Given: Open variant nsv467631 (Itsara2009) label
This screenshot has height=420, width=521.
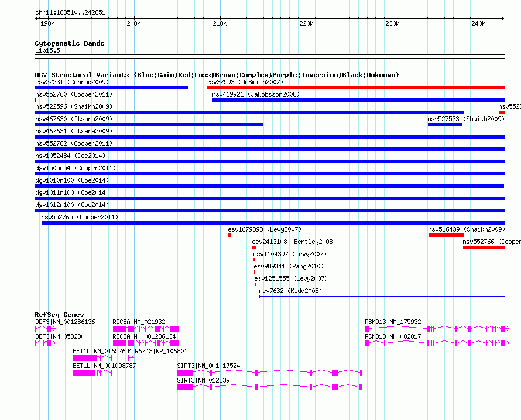Looking at the screenshot, I should coord(74,131).
